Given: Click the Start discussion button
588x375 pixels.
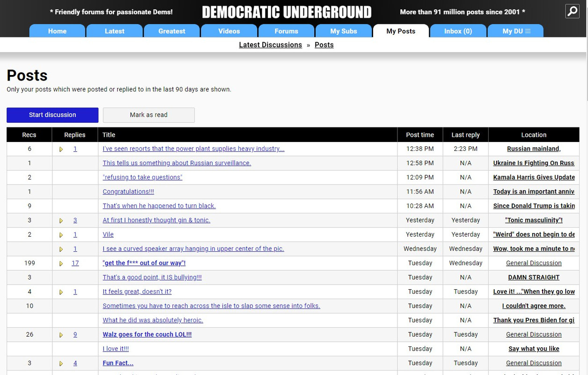Looking at the screenshot, I should coord(52,115).
